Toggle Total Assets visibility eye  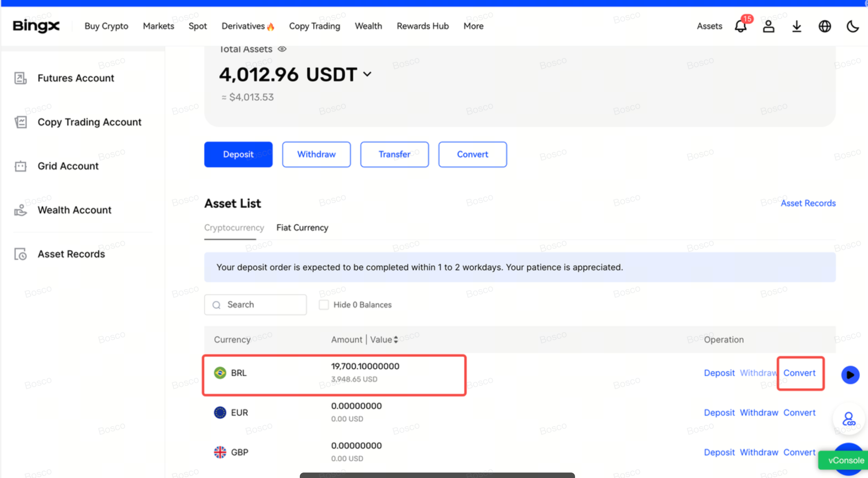pos(282,49)
